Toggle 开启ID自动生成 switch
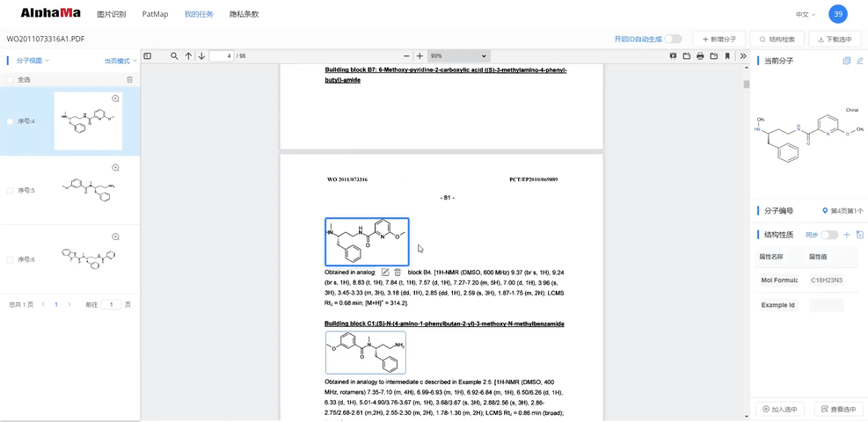Viewport: 868px width, 422px height. tap(673, 40)
